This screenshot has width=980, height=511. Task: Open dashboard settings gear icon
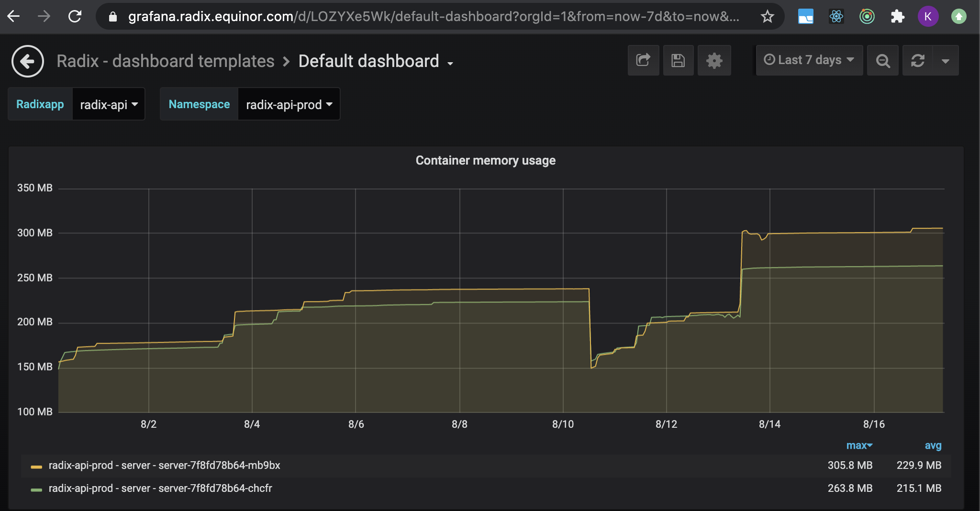tap(714, 60)
